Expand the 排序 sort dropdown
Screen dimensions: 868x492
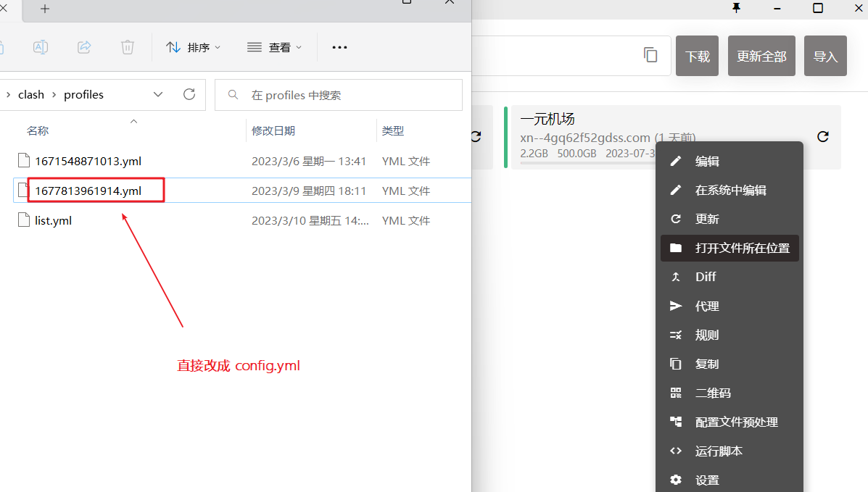(194, 47)
